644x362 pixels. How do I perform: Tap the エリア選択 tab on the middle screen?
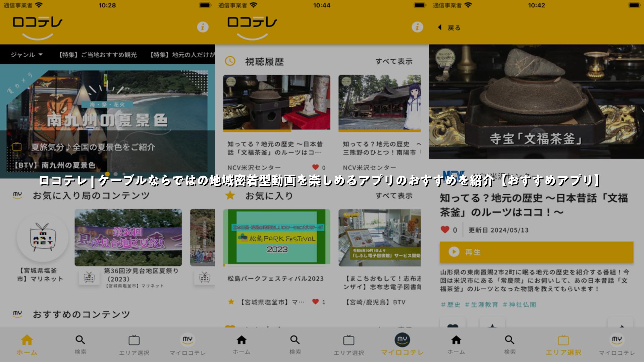(349, 345)
